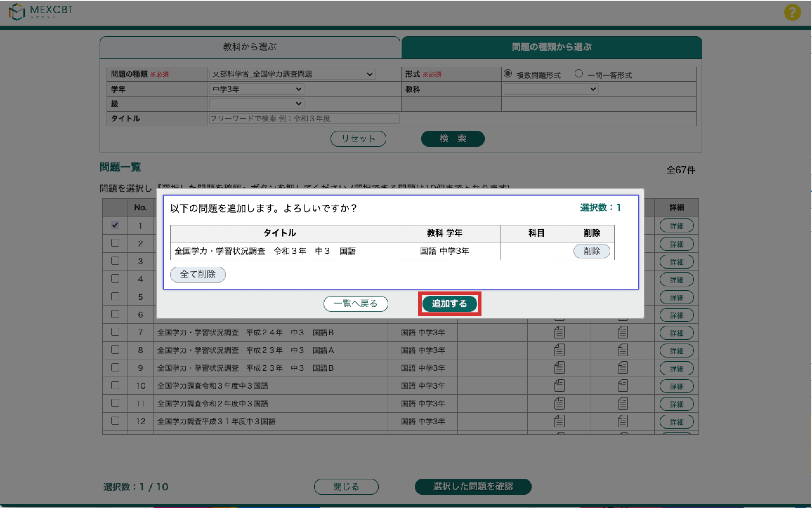Click row title 全国学力調査令和2年度中3国語
Screen dimensions: 812x508
pos(213,404)
